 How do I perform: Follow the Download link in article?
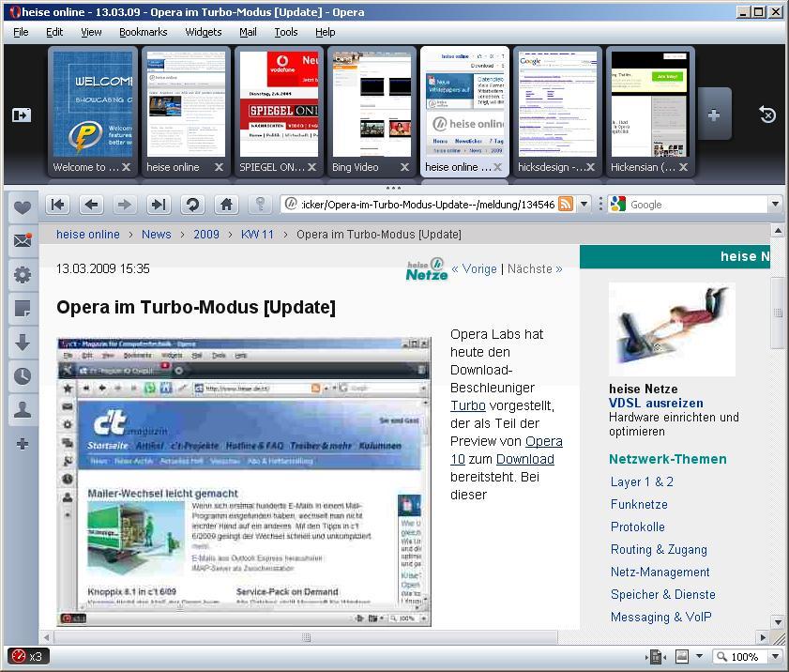tap(525, 459)
